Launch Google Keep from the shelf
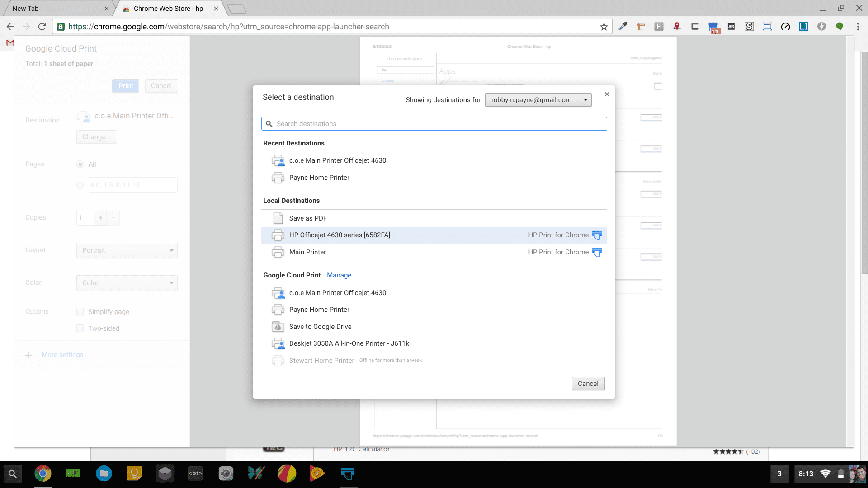 [134, 474]
